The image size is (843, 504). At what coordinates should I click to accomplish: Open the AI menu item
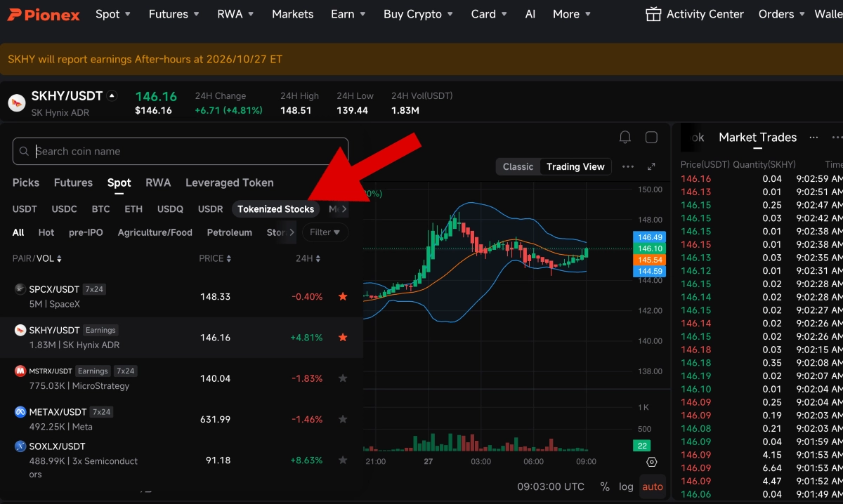coord(530,14)
